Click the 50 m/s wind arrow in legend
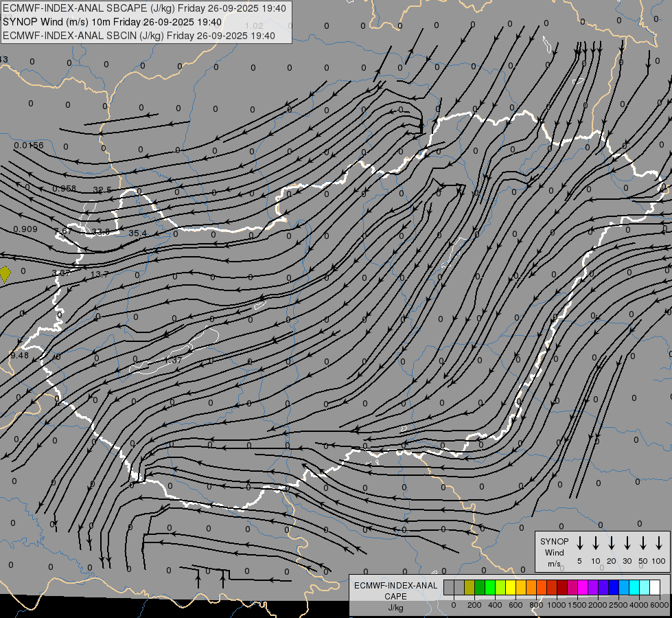The width and height of the screenshot is (672, 618). pyautogui.click(x=643, y=543)
